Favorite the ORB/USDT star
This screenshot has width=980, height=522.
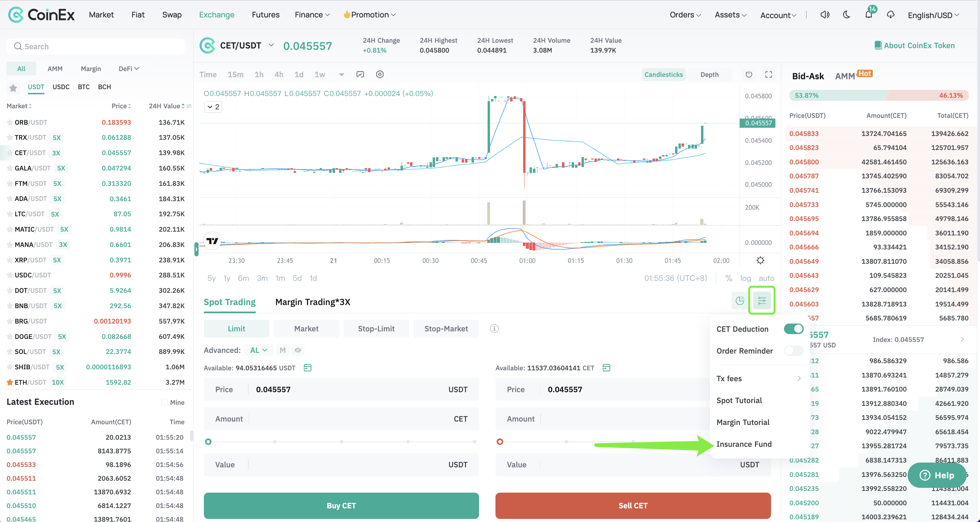(x=10, y=123)
